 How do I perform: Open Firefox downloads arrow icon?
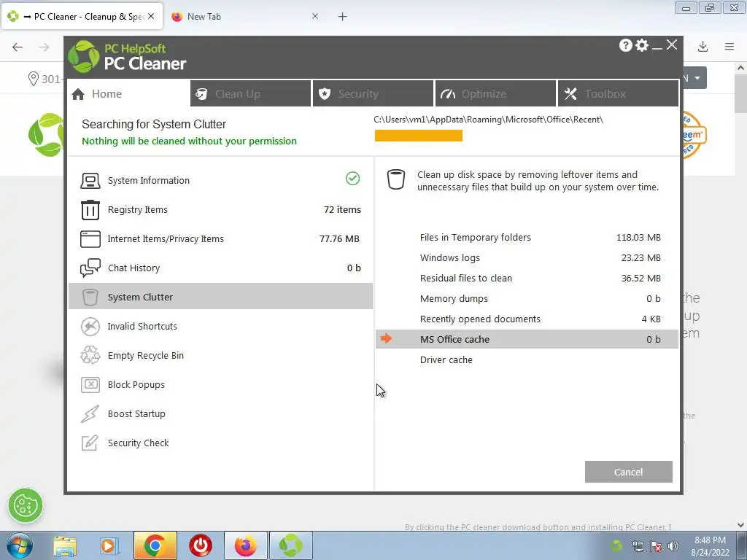point(703,47)
